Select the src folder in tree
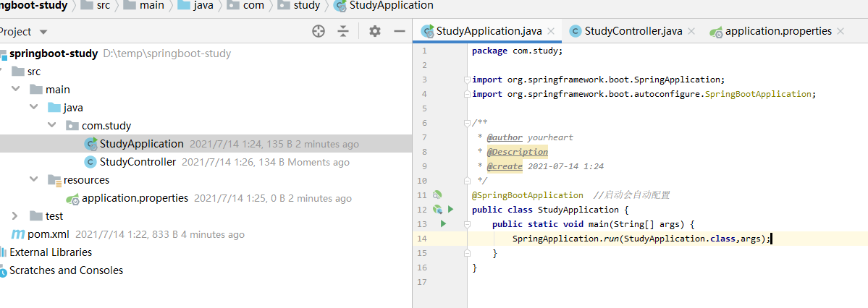Viewport: 868px width, 308px height. 34,72
